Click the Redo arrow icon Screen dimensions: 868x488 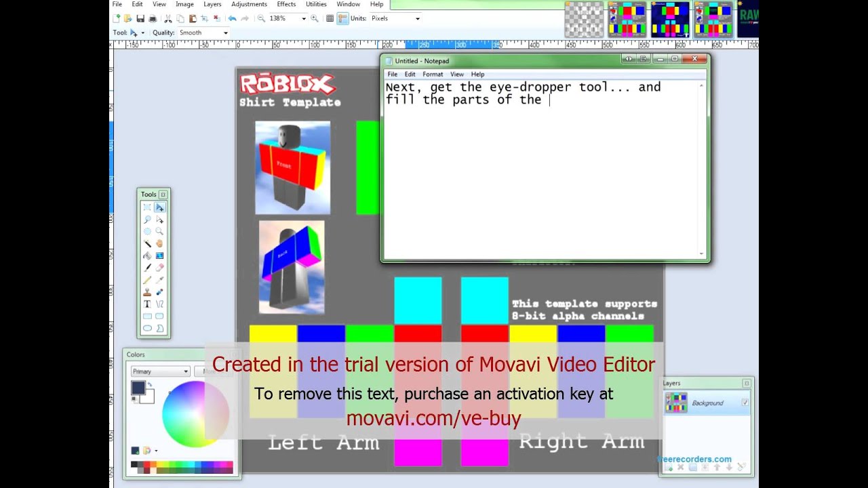[x=245, y=18]
